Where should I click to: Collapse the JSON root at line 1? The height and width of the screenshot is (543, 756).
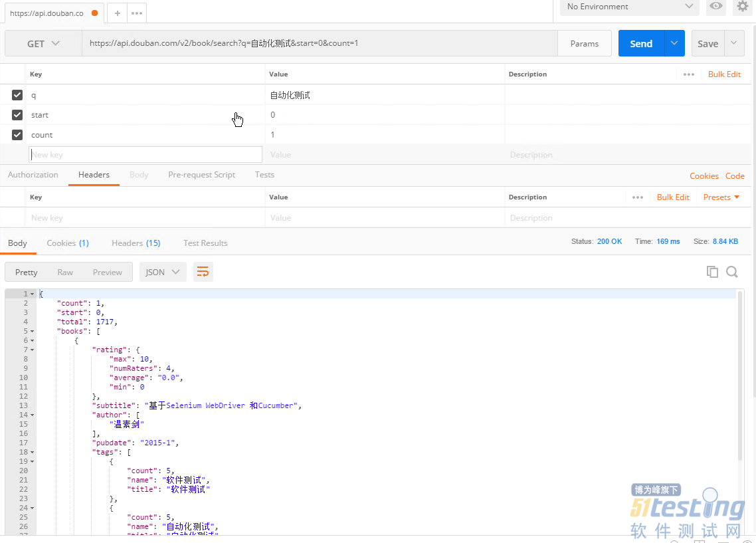pos(33,294)
